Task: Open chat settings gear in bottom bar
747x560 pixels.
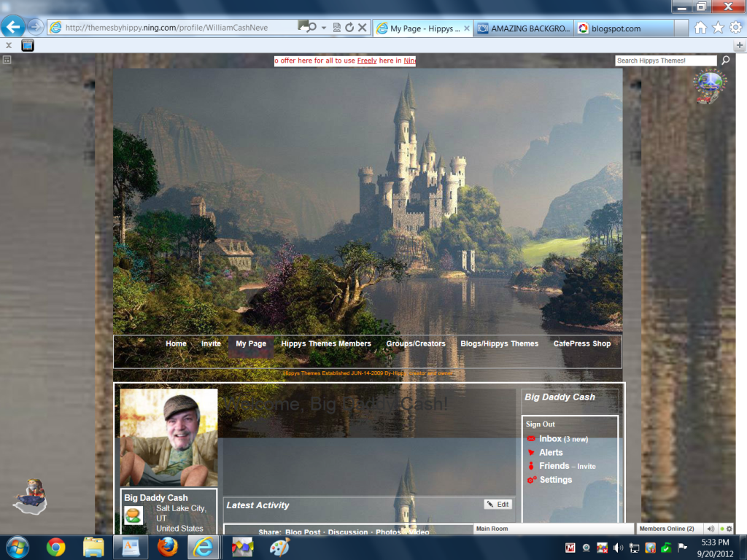Action: coord(729,529)
